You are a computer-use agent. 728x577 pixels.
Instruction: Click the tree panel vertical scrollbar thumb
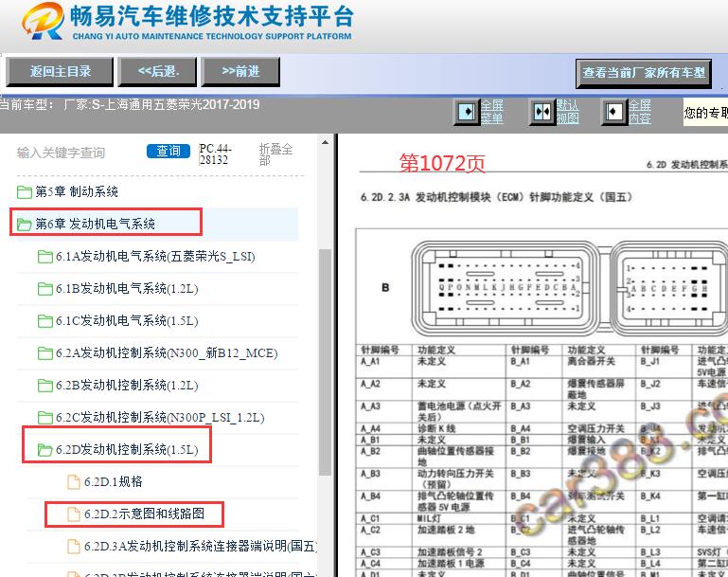325,362
